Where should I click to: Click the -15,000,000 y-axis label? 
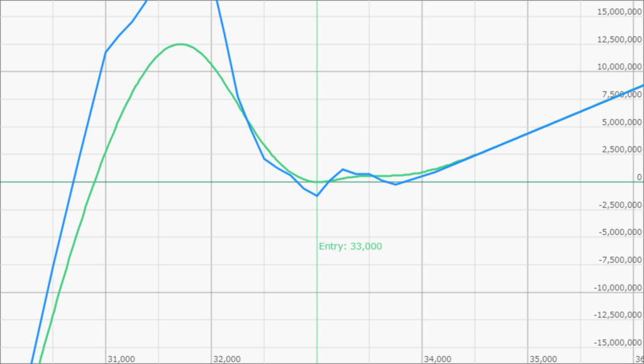[618, 343]
